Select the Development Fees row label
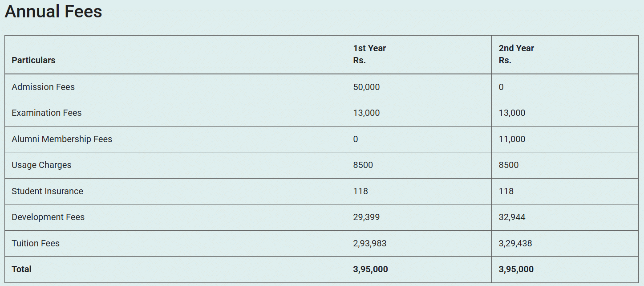 pos(48,217)
